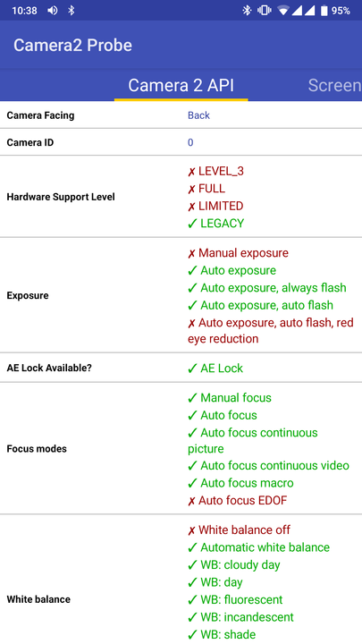Screen dimensions: 362x644
Task: Tap the red cross beside LEVEL_3
Action: click(x=191, y=172)
